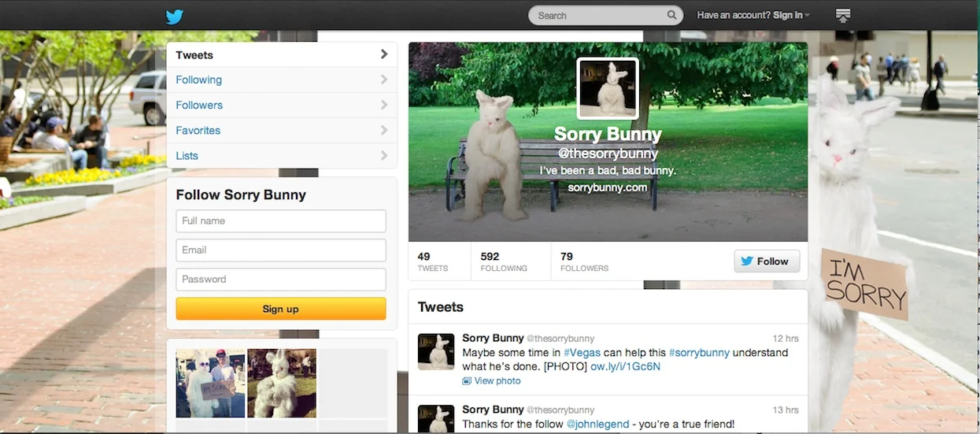Click the 'Have an account?' text
The image size is (980, 434).
pyautogui.click(x=734, y=15)
